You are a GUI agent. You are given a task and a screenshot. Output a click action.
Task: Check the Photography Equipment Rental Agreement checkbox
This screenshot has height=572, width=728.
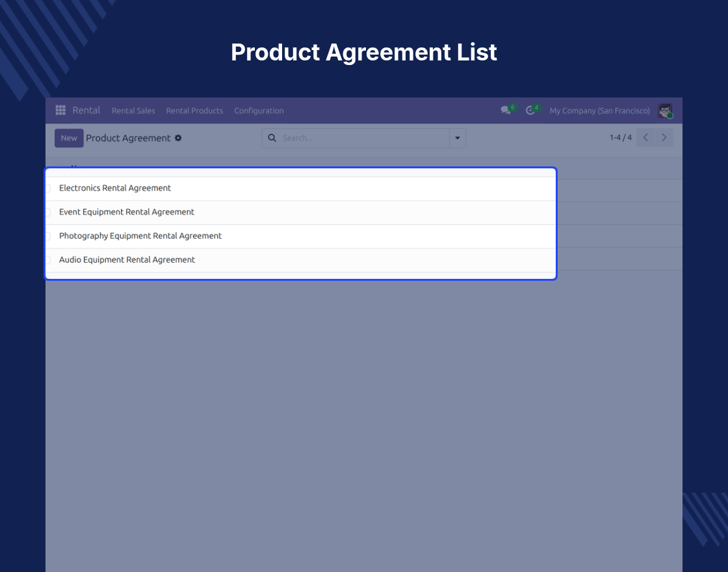[47, 236]
